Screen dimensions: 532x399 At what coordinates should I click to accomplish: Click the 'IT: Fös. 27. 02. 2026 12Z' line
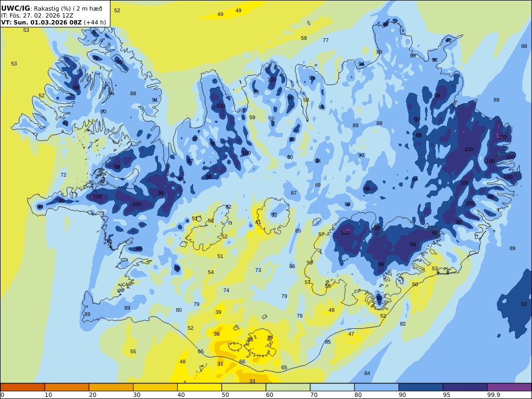pyautogui.click(x=37, y=15)
